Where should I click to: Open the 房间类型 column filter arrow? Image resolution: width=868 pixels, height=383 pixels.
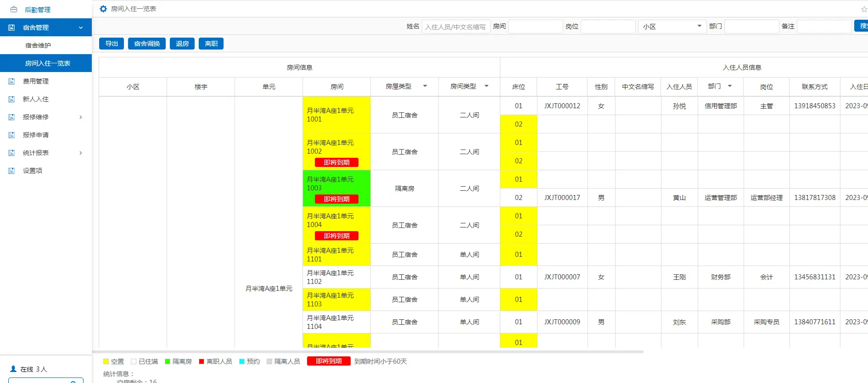(487, 86)
